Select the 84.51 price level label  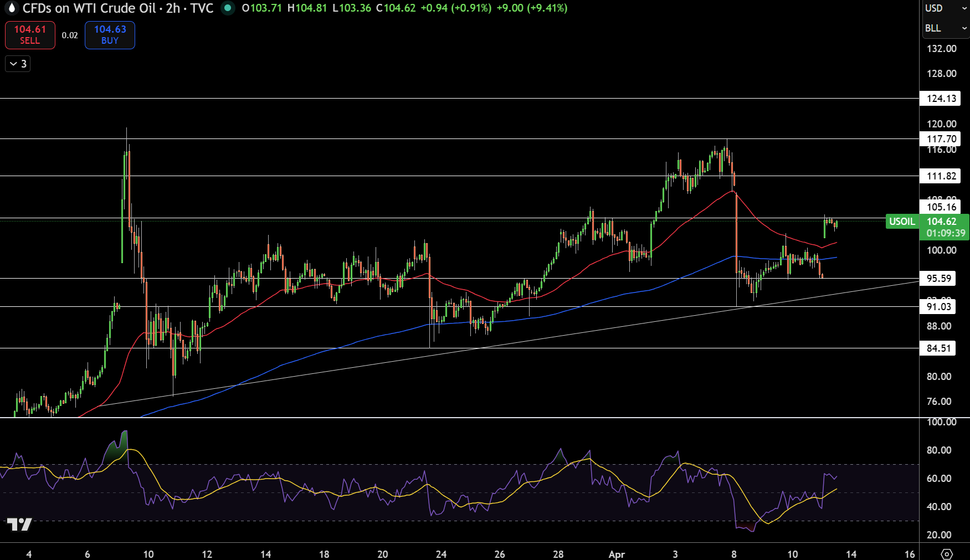pos(938,348)
